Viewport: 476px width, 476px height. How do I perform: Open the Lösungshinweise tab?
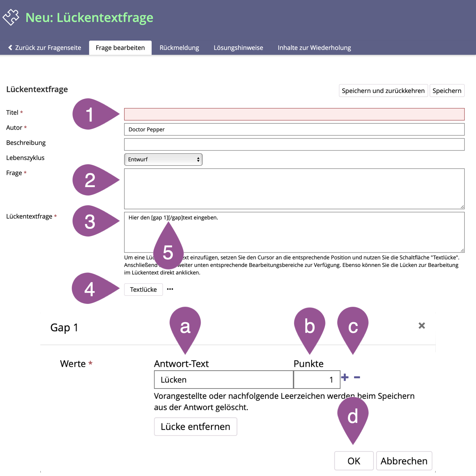point(238,48)
